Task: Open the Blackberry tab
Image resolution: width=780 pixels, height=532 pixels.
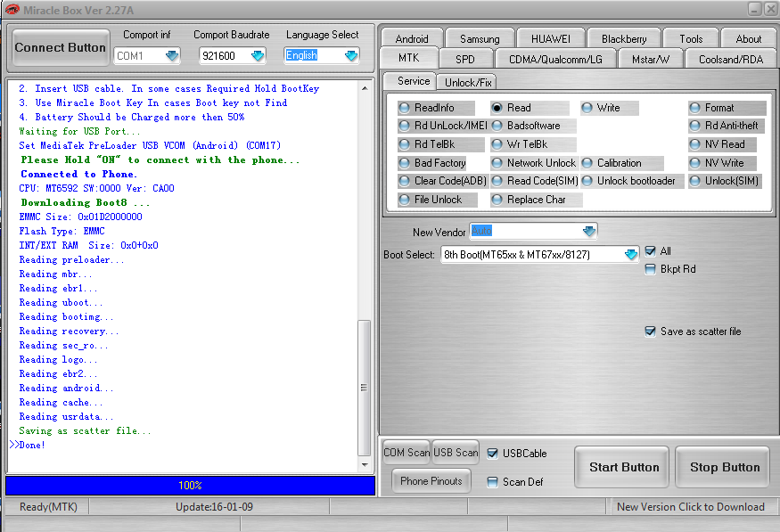Action: [x=624, y=39]
